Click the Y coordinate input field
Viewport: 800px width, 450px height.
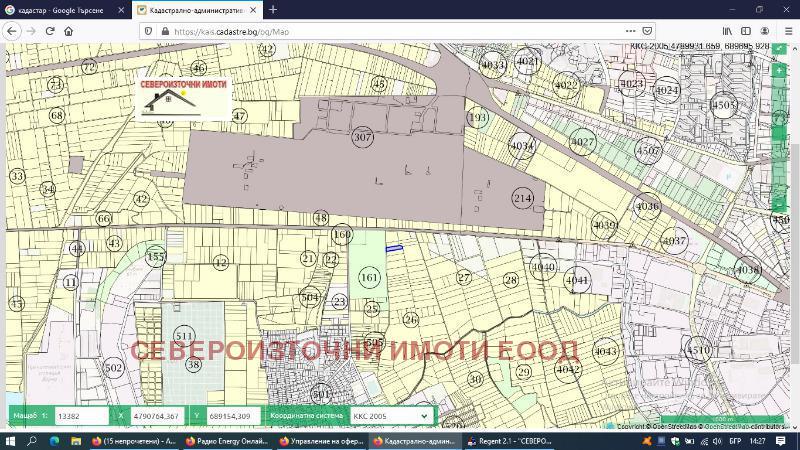pos(233,416)
